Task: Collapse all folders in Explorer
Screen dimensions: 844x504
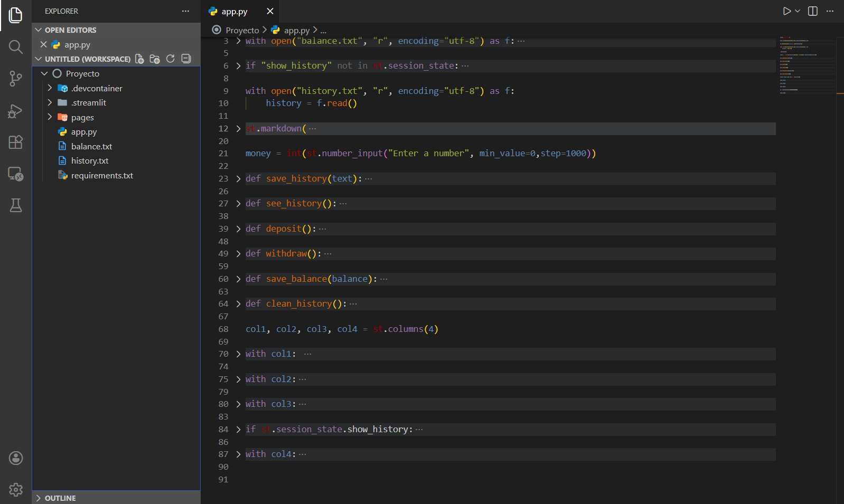Action: tap(186, 59)
